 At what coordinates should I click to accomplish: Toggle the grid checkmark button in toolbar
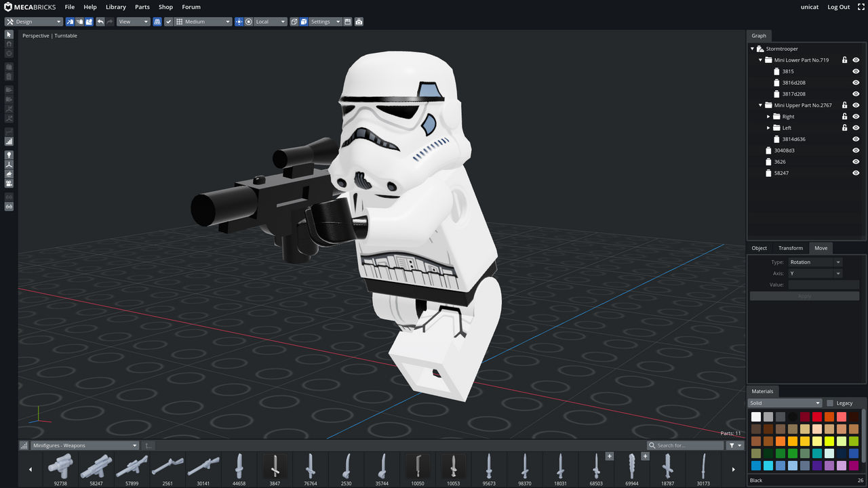pos(169,22)
